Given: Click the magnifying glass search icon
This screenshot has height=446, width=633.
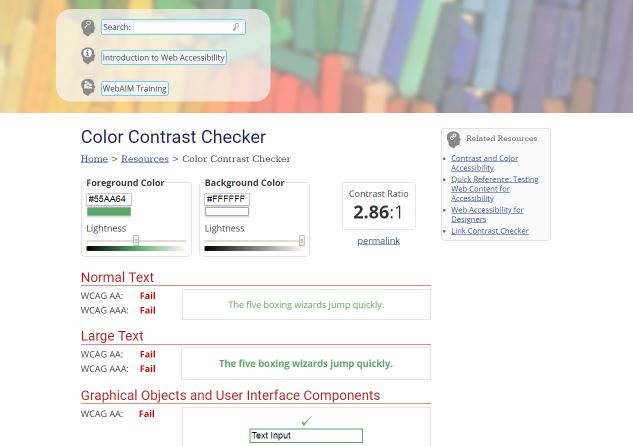Looking at the screenshot, I should [236, 27].
